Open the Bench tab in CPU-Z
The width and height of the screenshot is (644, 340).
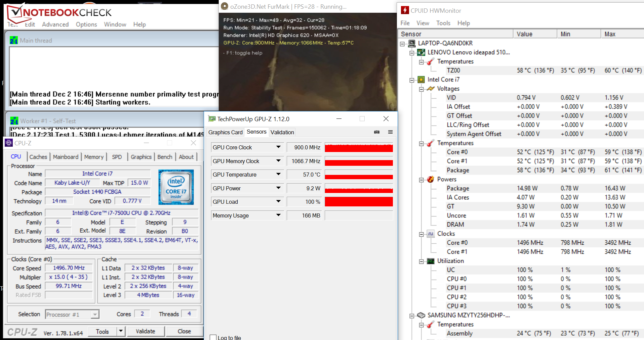(x=165, y=157)
